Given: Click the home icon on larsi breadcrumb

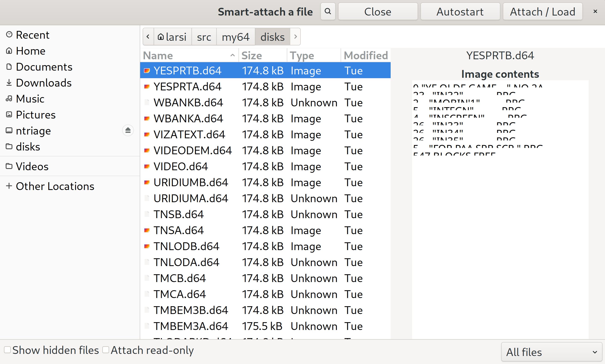Looking at the screenshot, I should point(160,37).
